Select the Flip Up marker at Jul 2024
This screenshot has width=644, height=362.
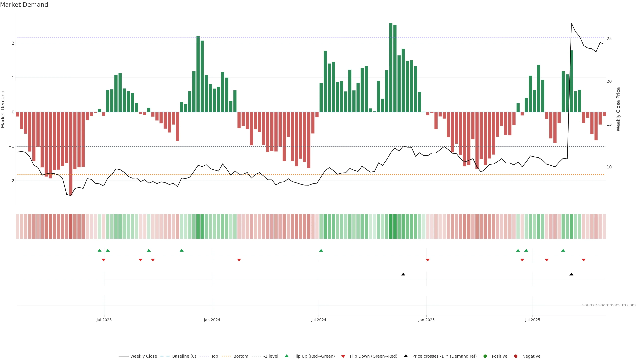click(321, 251)
